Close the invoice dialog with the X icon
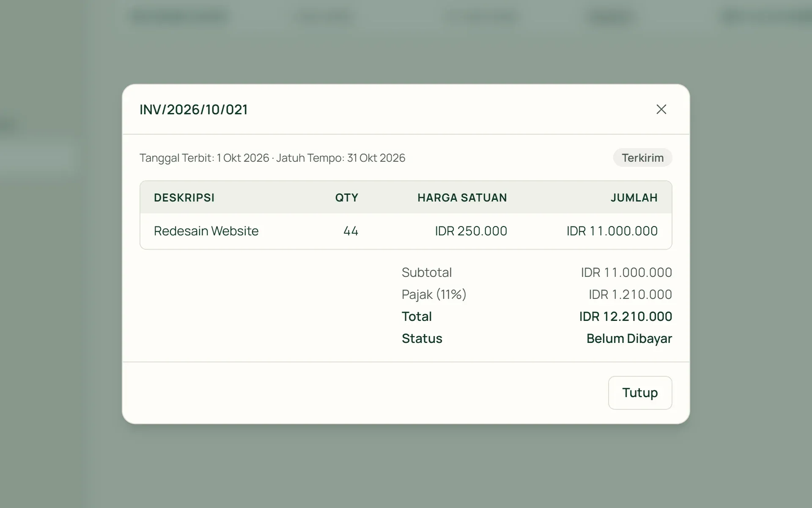 [661, 109]
